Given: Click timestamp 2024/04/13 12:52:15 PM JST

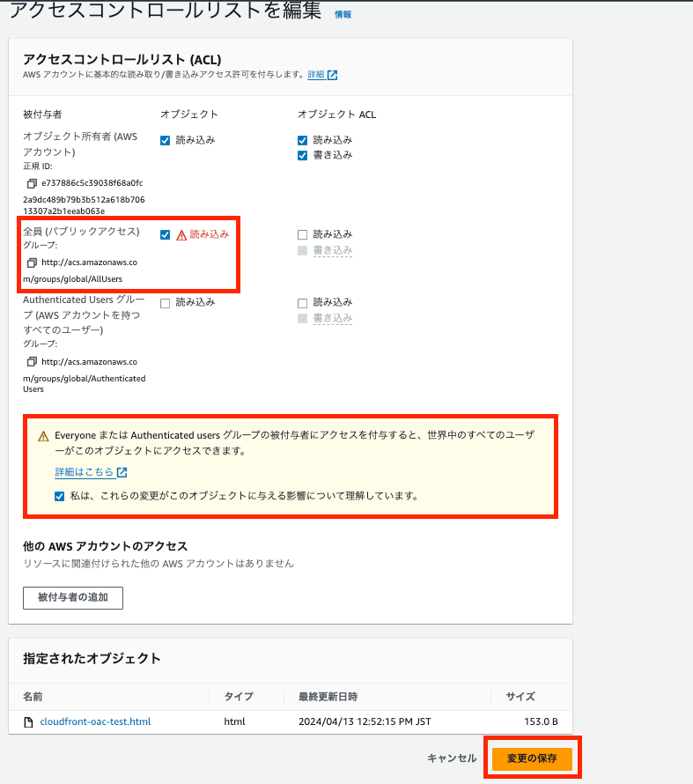Looking at the screenshot, I should pos(365,721).
